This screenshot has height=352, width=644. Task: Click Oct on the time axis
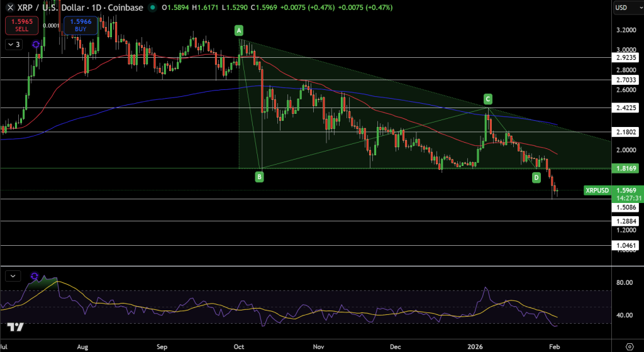(238, 347)
